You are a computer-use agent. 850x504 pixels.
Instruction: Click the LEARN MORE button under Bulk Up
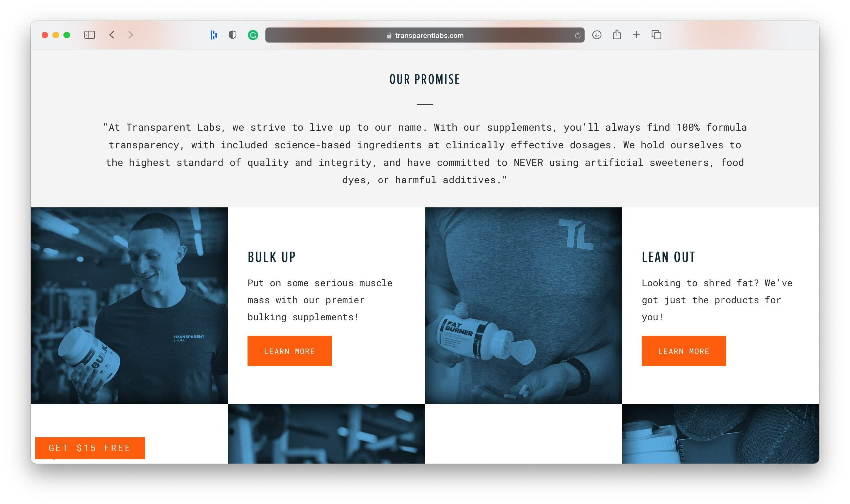click(290, 351)
